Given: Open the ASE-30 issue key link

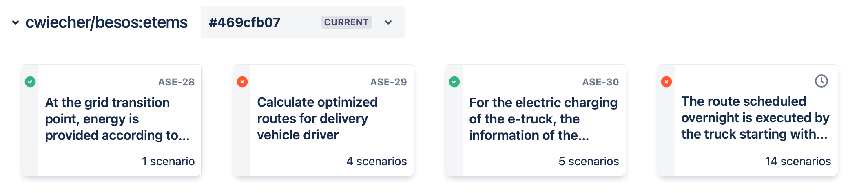Looking at the screenshot, I should click(600, 82).
